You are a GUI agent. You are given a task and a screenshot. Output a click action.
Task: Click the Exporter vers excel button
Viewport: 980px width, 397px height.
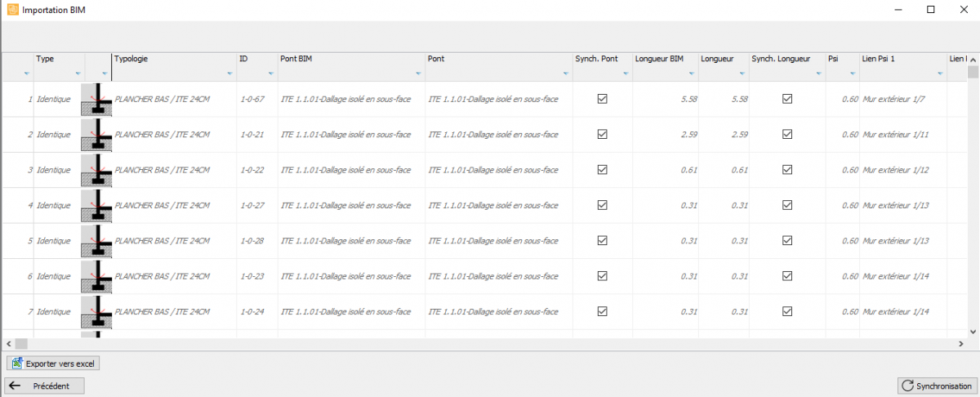click(53, 364)
